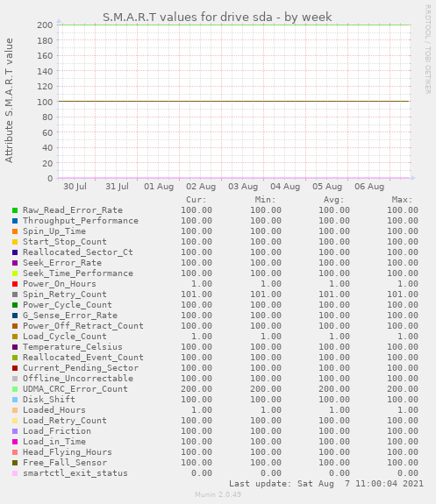Click the 30 Jul date marker on x-axis

pos(75,187)
